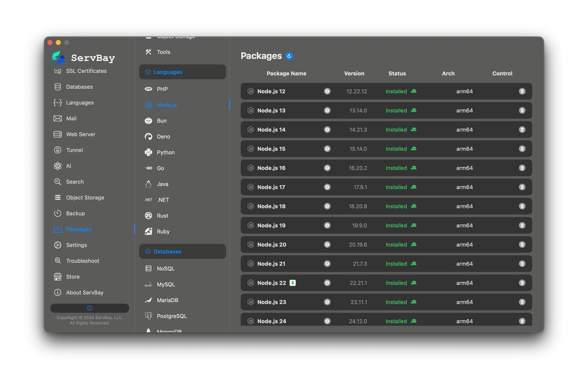Click Node.js 16 package hexagon icon
Image resolution: width=588 pixels, height=384 pixels.
tap(250, 168)
